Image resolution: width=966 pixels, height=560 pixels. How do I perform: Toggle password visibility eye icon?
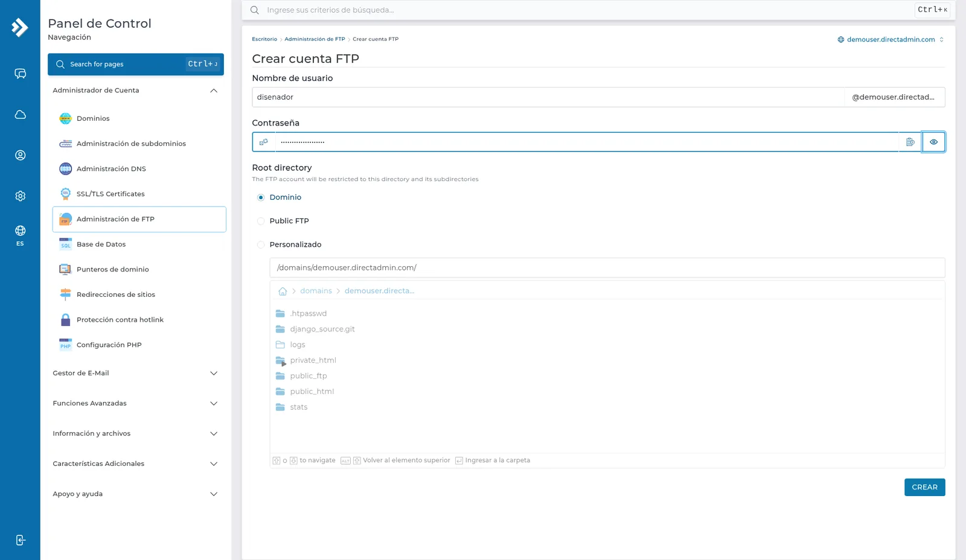coord(933,142)
